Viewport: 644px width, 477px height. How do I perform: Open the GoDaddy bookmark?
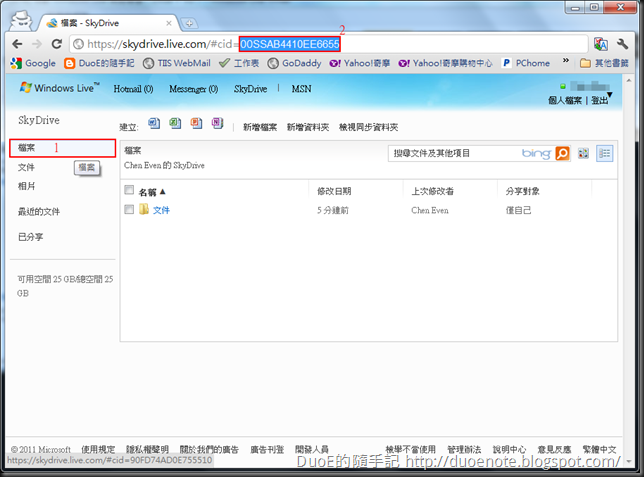(x=294, y=63)
